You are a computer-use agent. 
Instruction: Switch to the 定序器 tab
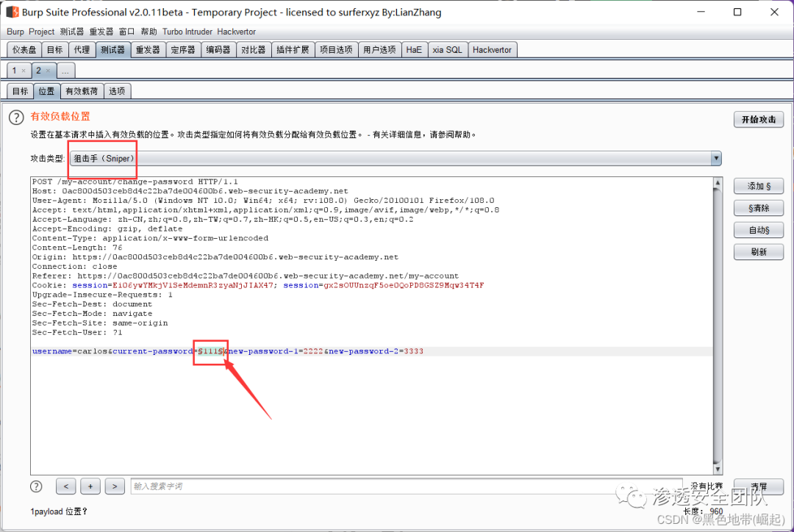click(183, 50)
